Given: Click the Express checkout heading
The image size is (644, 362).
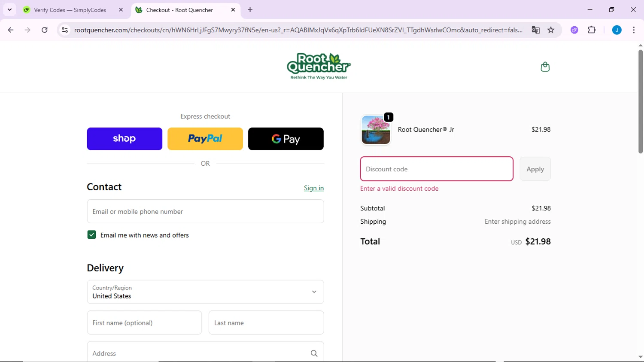Looking at the screenshot, I should 205,116.
